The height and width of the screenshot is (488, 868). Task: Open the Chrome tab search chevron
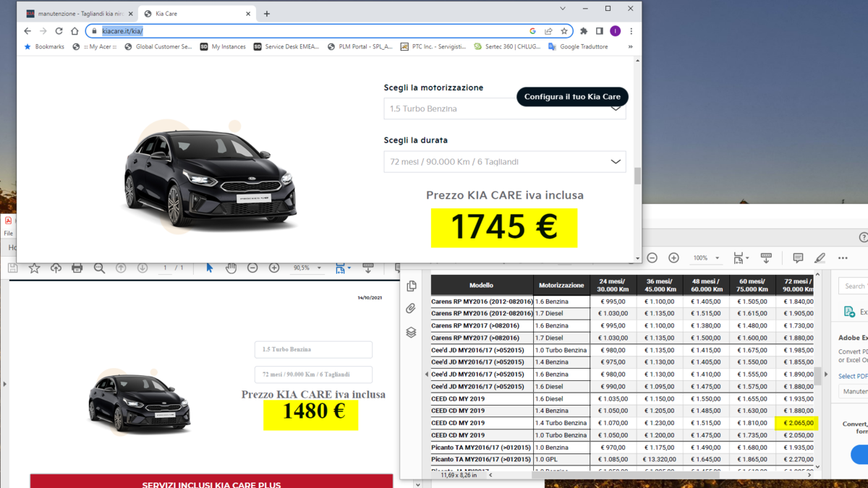(x=563, y=9)
